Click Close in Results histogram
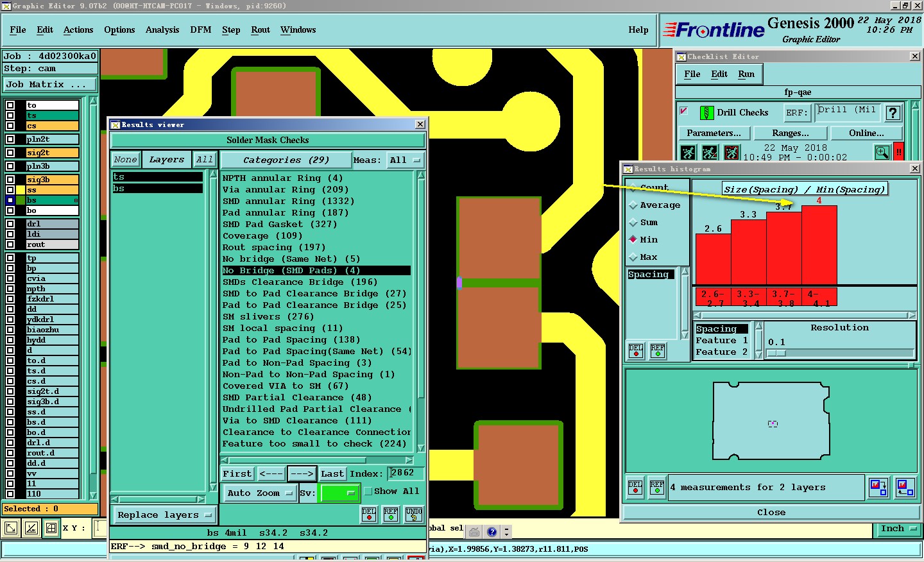 (771, 512)
